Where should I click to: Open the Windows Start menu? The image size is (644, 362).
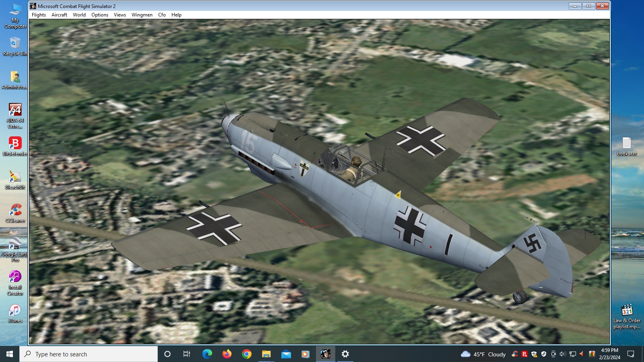[10, 354]
